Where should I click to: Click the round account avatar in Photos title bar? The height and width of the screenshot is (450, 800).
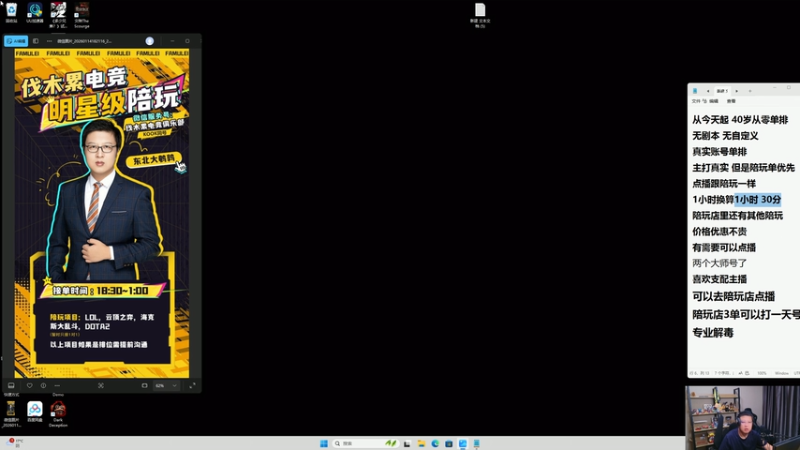pyautogui.click(x=149, y=41)
